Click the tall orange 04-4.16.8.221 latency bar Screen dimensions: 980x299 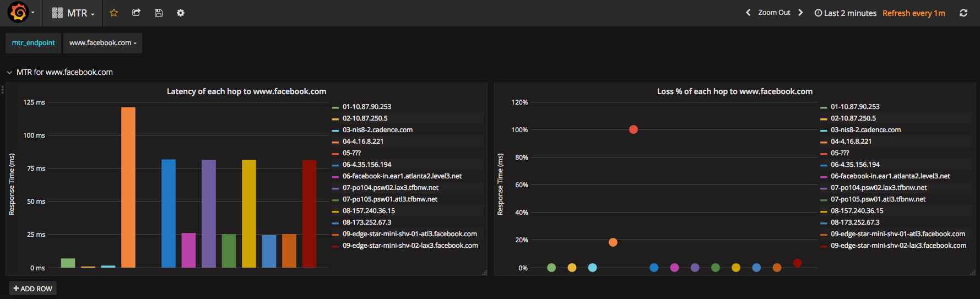[x=128, y=187]
